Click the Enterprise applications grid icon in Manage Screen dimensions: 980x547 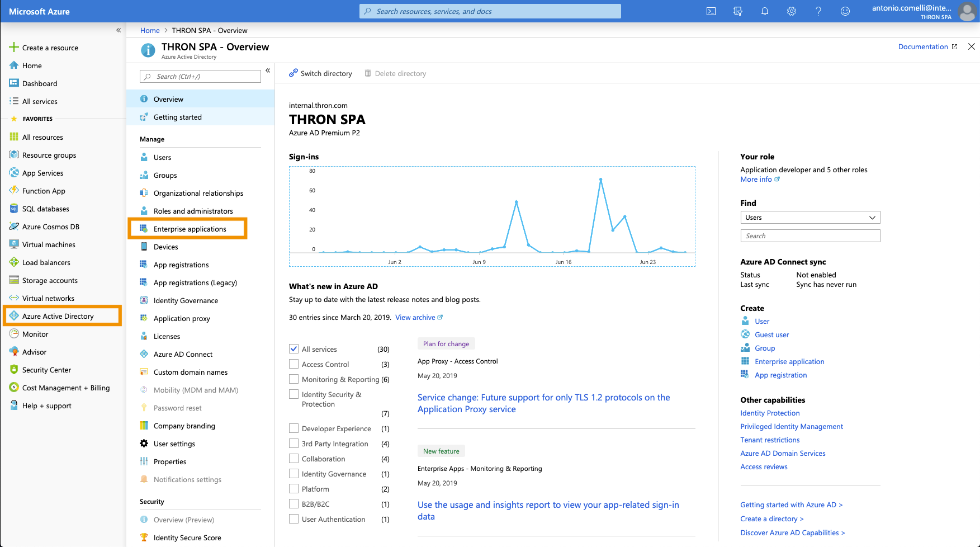click(x=144, y=229)
